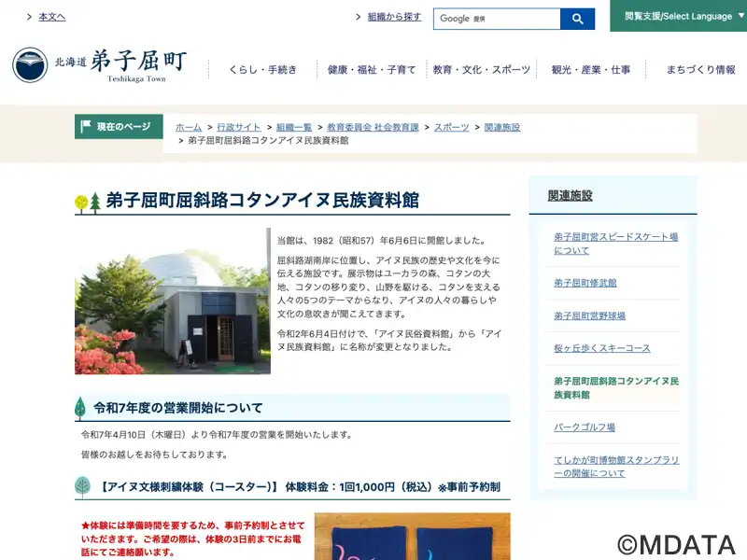This screenshot has height=560, width=747.
Task: Open パークゴルフ場 sidebar link
Action: click(x=585, y=427)
